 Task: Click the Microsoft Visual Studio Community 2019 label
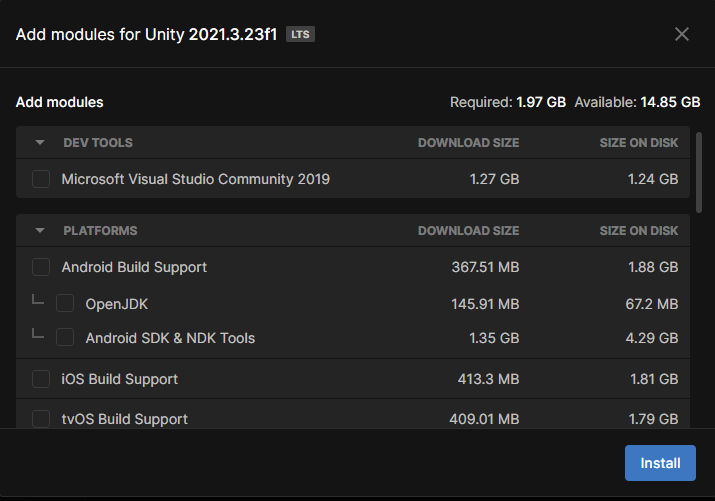(x=196, y=179)
